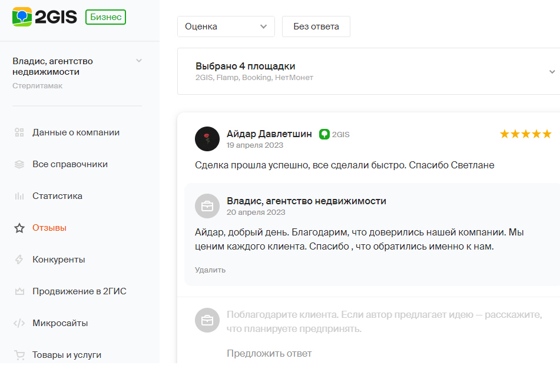Click the company name Владис, агентство недвижимости in sidebar
560x392 pixels.
click(52, 67)
